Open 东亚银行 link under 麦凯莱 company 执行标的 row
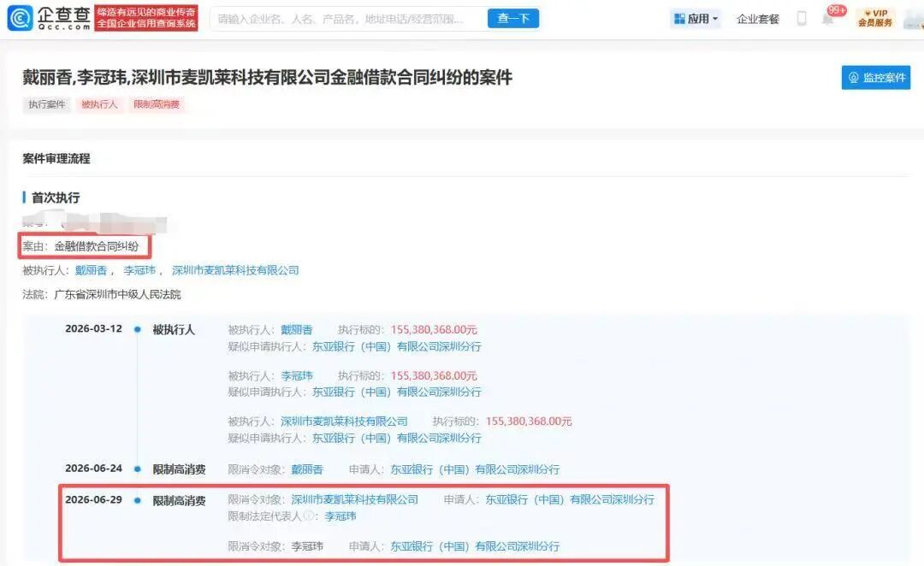This screenshot has height=566, width=924. (x=396, y=439)
